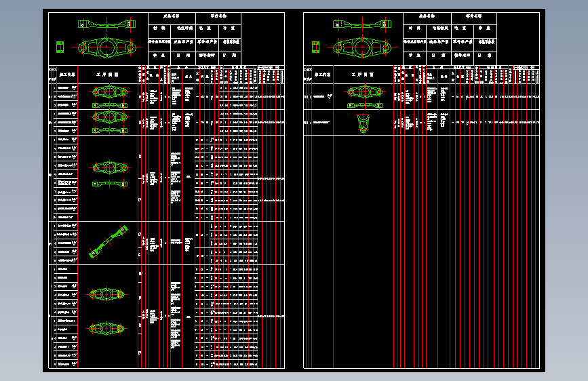Select the third row's top-view rod sketch, left sheet

(x=109, y=167)
